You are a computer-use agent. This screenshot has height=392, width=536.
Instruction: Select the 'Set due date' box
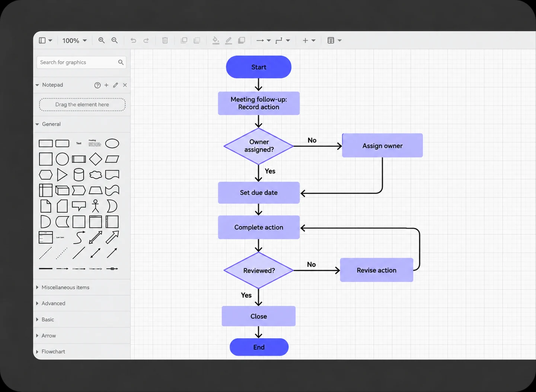(259, 193)
